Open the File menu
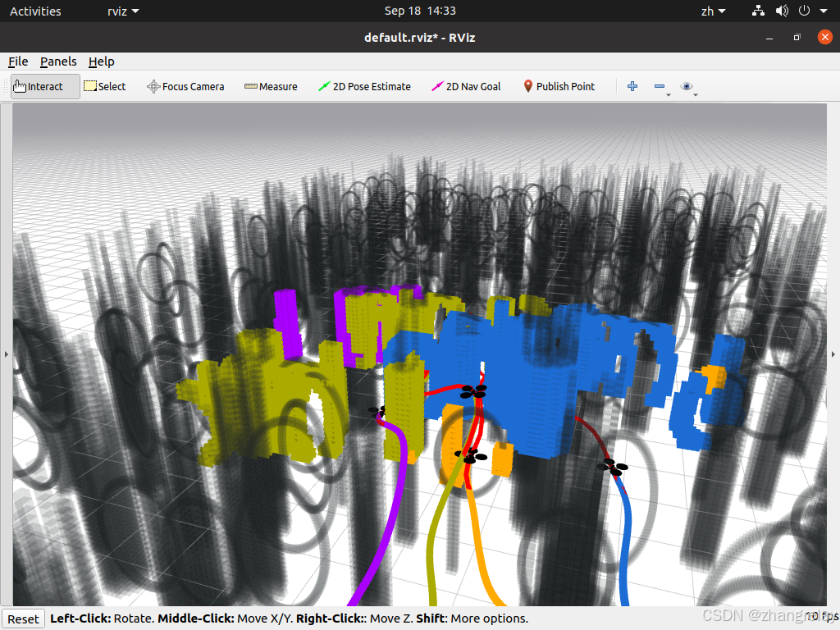The image size is (840, 630). click(18, 62)
